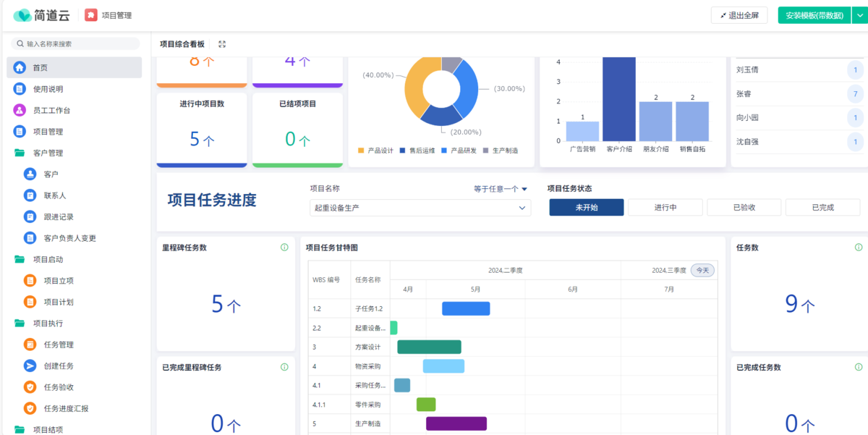This screenshot has width=868, height=435.
Task: Open 创建任务 arrow icon in sidebar
Action: (x=30, y=366)
